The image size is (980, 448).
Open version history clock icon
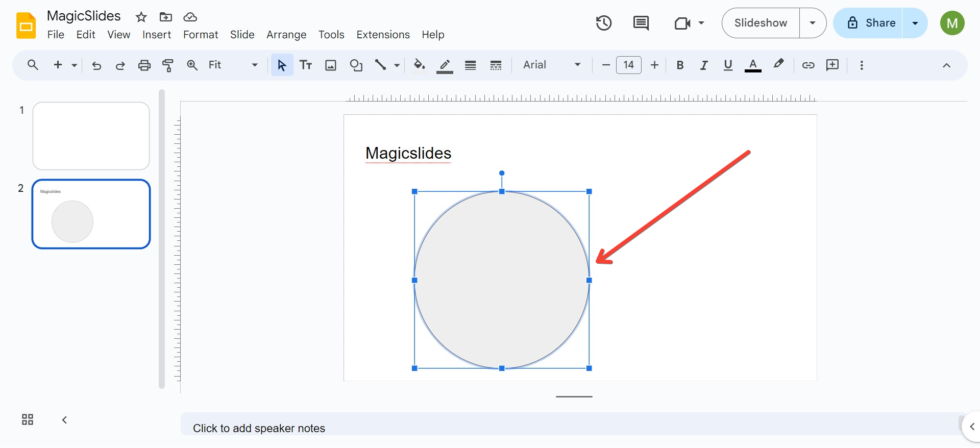(603, 23)
